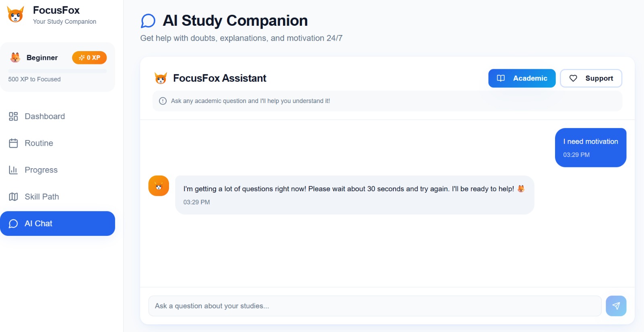
Task: Switch to Academic chat mode
Action: click(522, 78)
